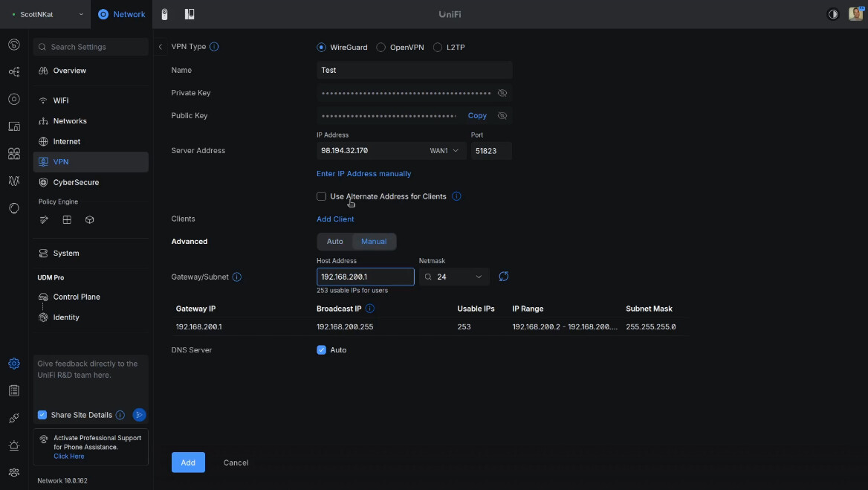Expand the Netmask 24 dropdown
The image size is (868, 490).
point(454,277)
